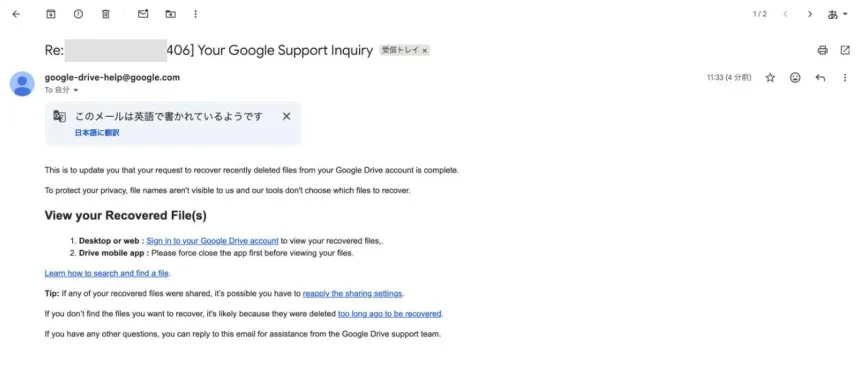Open toolbar more options menu
The width and height of the screenshot is (860, 367).
click(x=196, y=14)
